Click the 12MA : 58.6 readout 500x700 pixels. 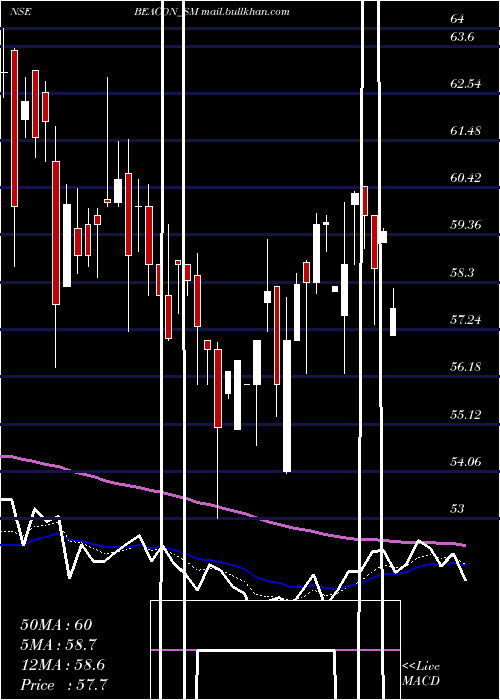[62, 665]
